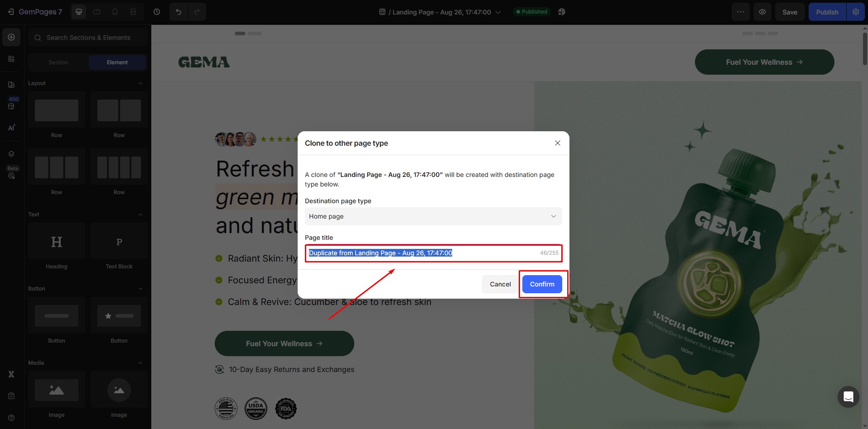Switch to mobile preview mode

(x=115, y=12)
